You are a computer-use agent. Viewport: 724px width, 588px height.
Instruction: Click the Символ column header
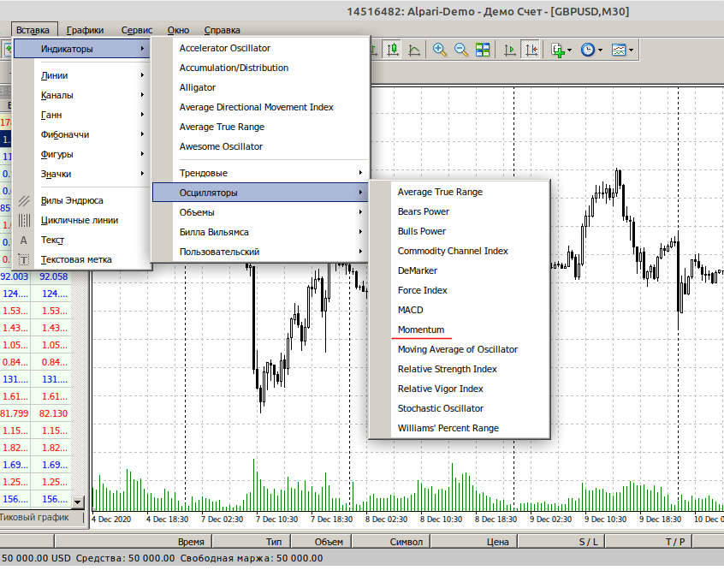pyautogui.click(x=406, y=542)
